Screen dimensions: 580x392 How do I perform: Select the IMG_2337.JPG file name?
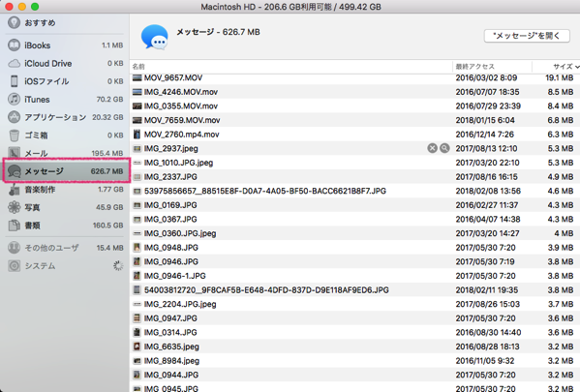170,177
